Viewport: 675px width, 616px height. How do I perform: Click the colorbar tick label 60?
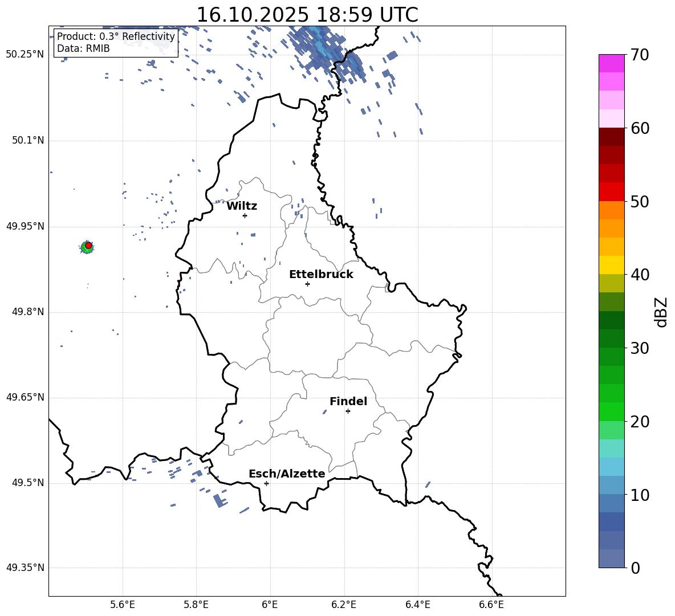tap(640, 128)
